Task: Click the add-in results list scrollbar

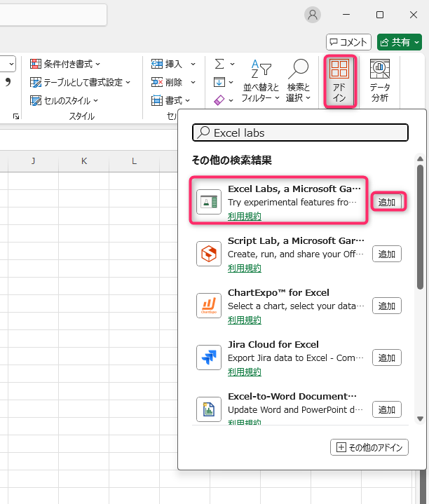Action: [420, 224]
